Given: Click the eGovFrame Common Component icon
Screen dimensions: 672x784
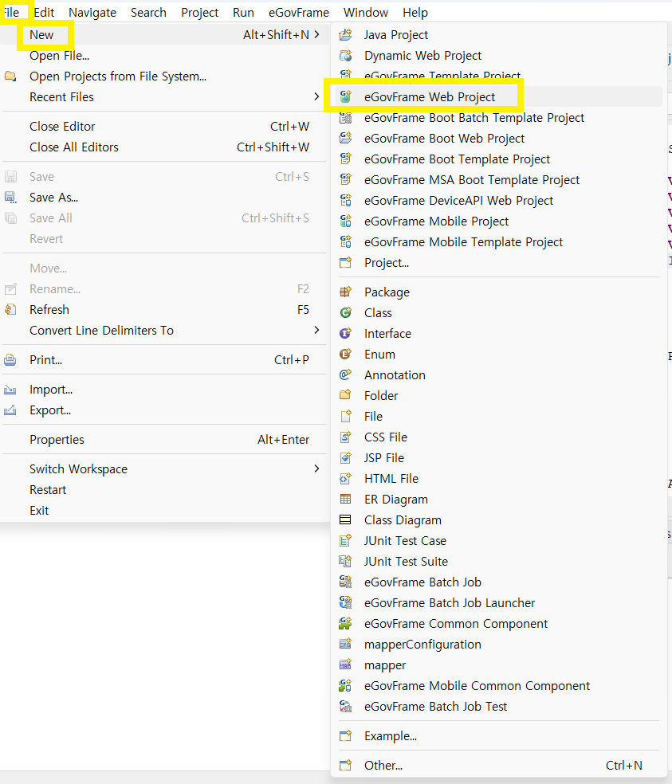Looking at the screenshot, I should pyautogui.click(x=345, y=624).
